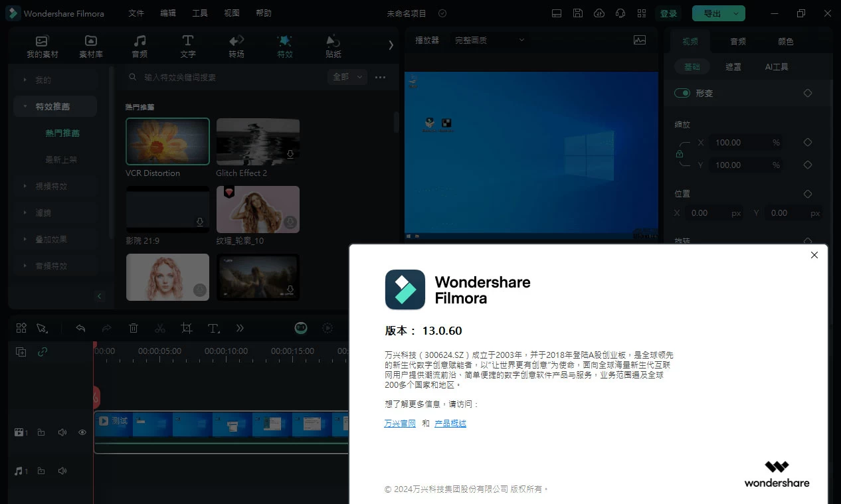Viewport: 841px width, 504px height.
Task: Select the VCR Distortion effect thumbnail
Action: [167, 141]
